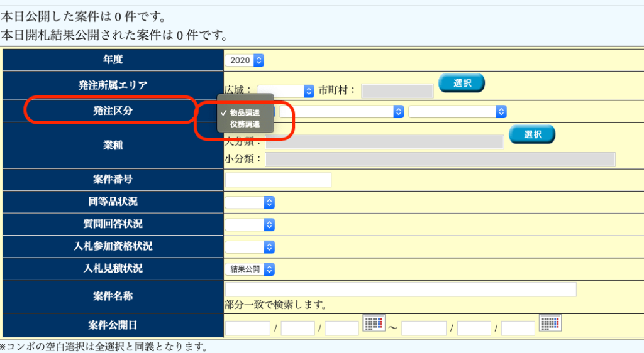This screenshot has height=353, width=644.
Task: Open the third dropdown in the 発注区分 row
Action: click(x=457, y=111)
